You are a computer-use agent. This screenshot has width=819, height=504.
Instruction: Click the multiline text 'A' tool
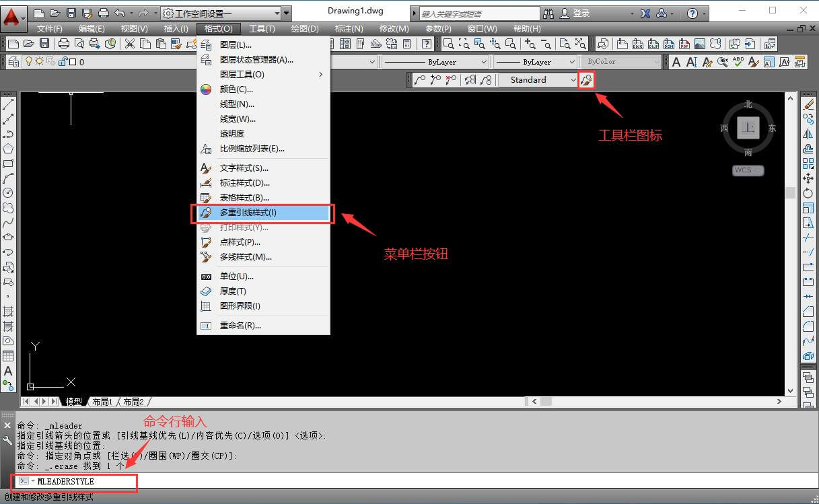tap(8, 371)
